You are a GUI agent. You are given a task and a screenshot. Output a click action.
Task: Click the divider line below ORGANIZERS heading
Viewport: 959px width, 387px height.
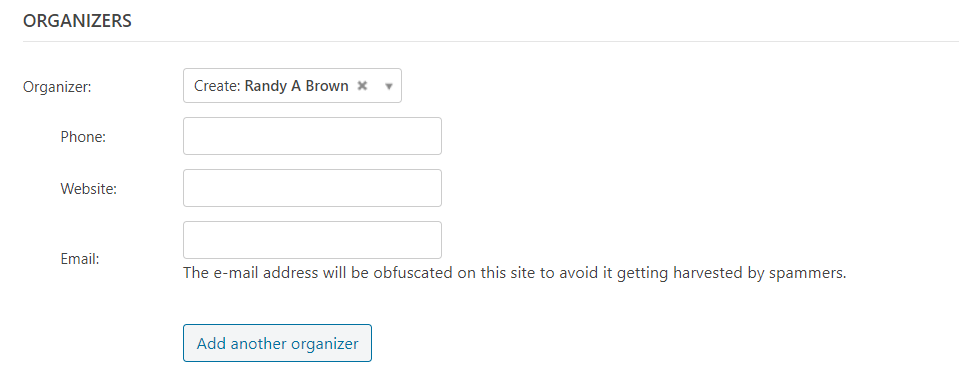tap(491, 42)
